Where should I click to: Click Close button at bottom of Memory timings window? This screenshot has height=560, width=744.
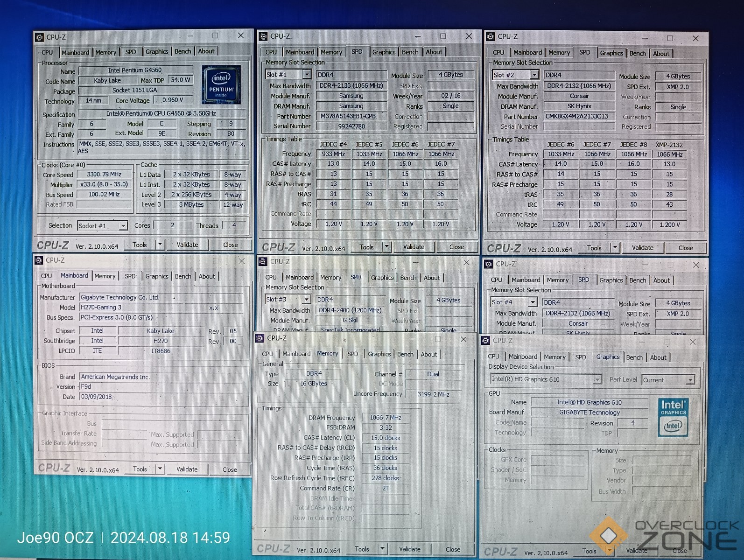pyautogui.click(x=453, y=549)
